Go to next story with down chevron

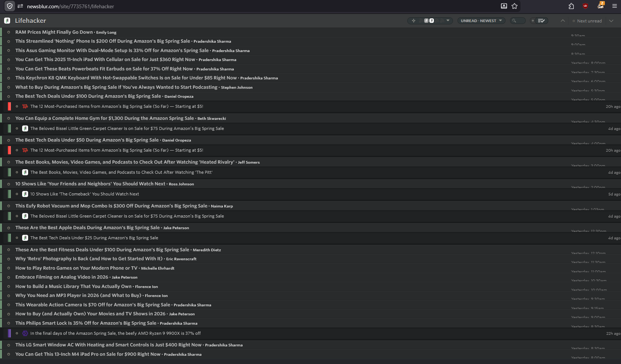pyautogui.click(x=611, y=21)
